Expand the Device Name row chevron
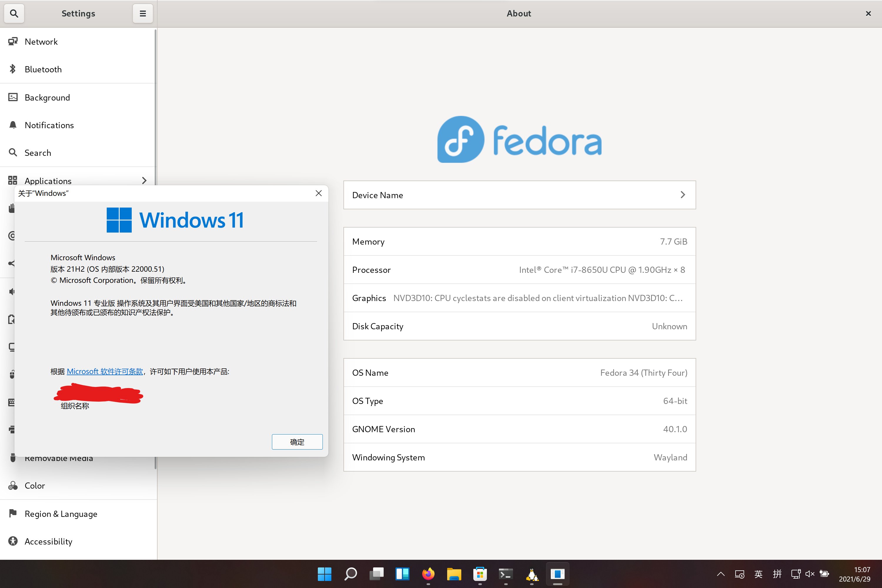Viewport: 882px width, 588px height. pos(683,195)
